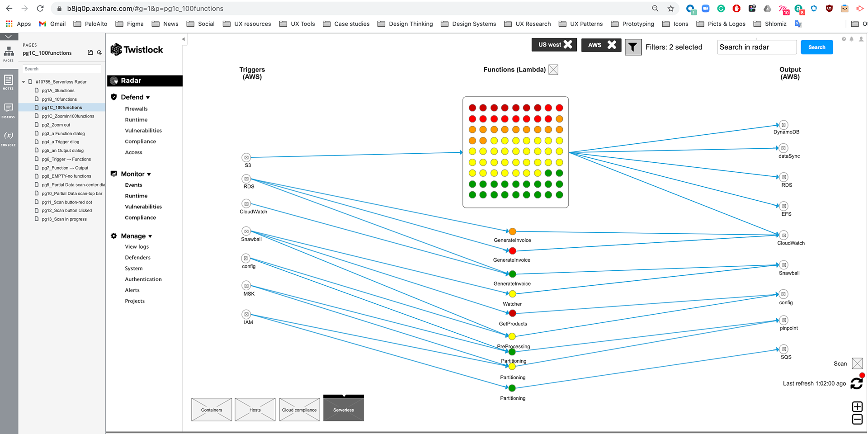Open the Projects menu link
The image size is (868, 434).
pos(135,301)
